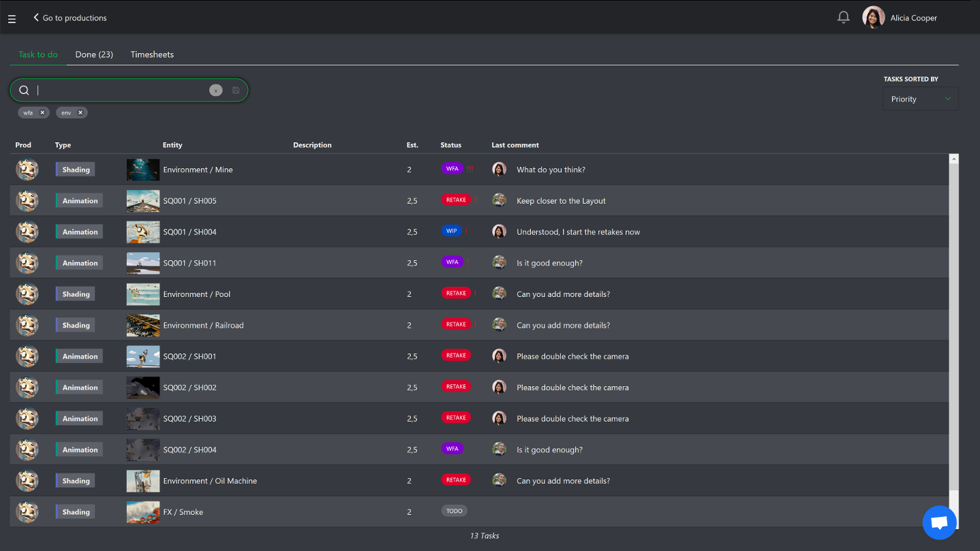Click the notification bell icon
The width and height of the screenshot is (980, 551).
pos(843,18)
